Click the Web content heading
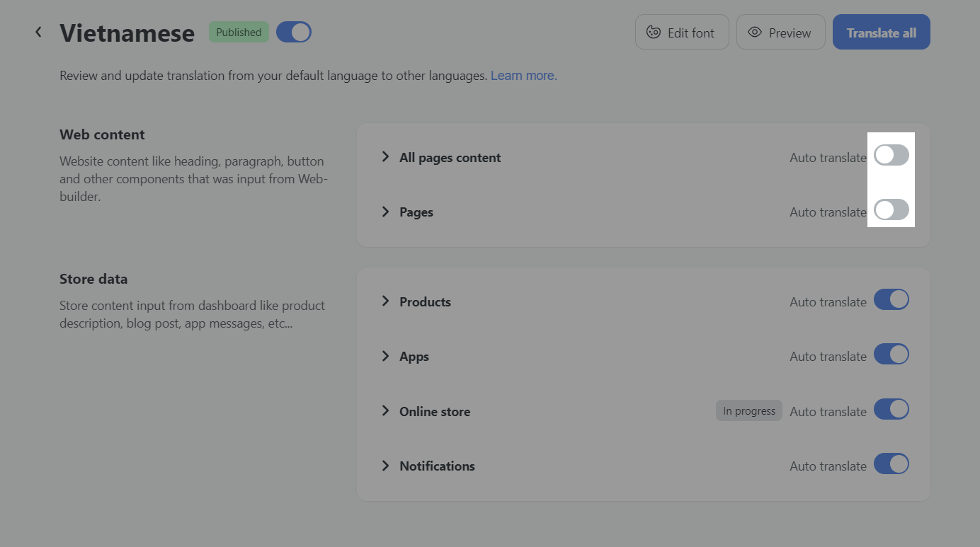This screenshot has height=547, width=980. click(x=102, y=134)
